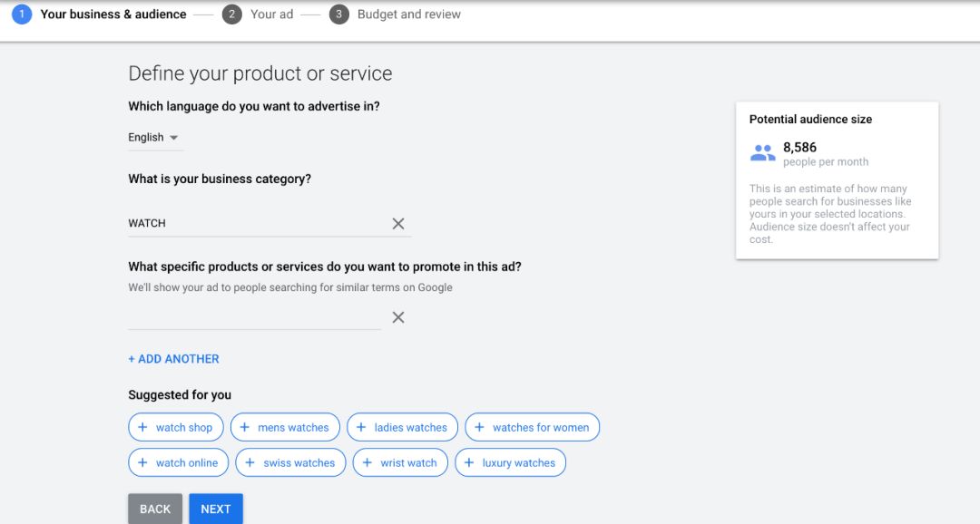
Task: Click the + ADD ANOTHER link
Action: pos(173,359)
